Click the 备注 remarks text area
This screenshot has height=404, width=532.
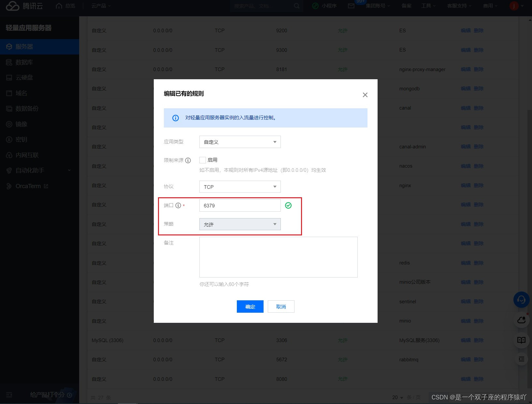coord(279,257)
